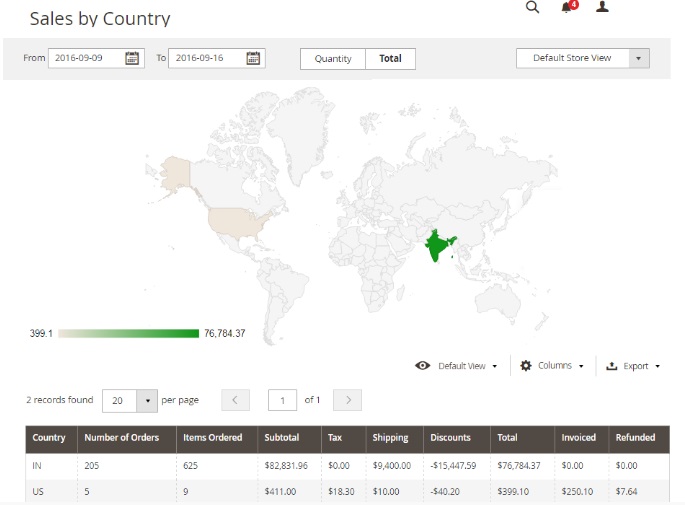Expand the Default Store View dropdown

pyautogui.click(x=637, y=58)
